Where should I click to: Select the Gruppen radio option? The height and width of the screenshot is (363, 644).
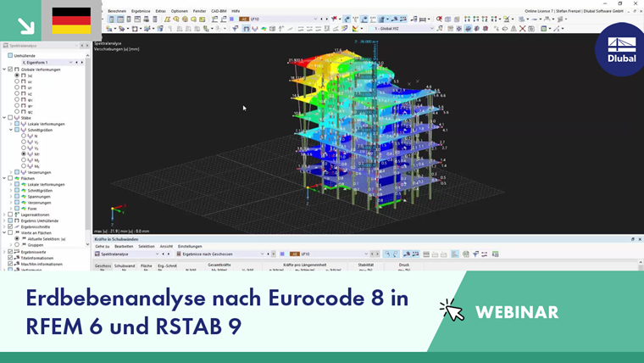(x=17, y=244)
